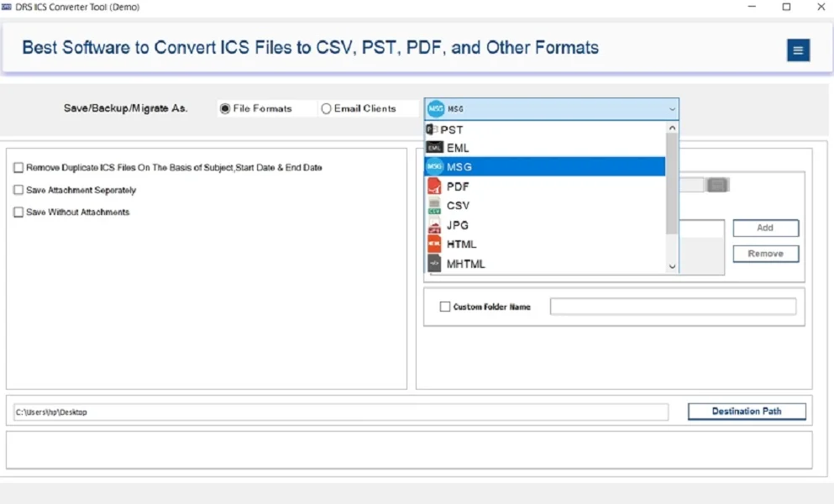Click the Destination Path button

(x=747, y=411)
